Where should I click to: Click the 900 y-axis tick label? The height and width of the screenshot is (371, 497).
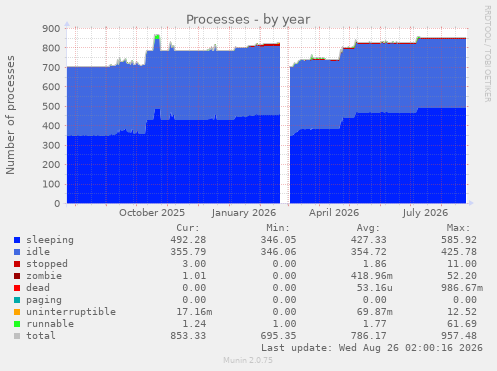pos(51,29)
